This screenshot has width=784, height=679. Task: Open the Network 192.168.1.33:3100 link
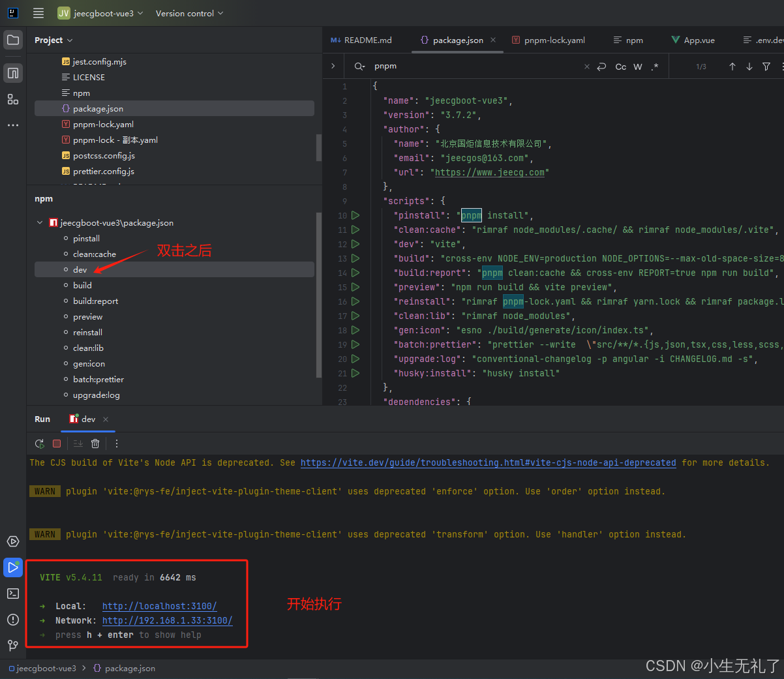[x=168, y=621]
